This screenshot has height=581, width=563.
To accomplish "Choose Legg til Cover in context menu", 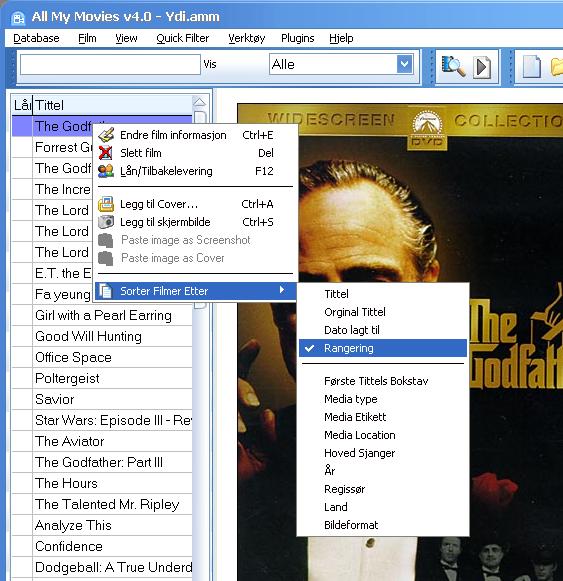I will (x=196, y=204).
